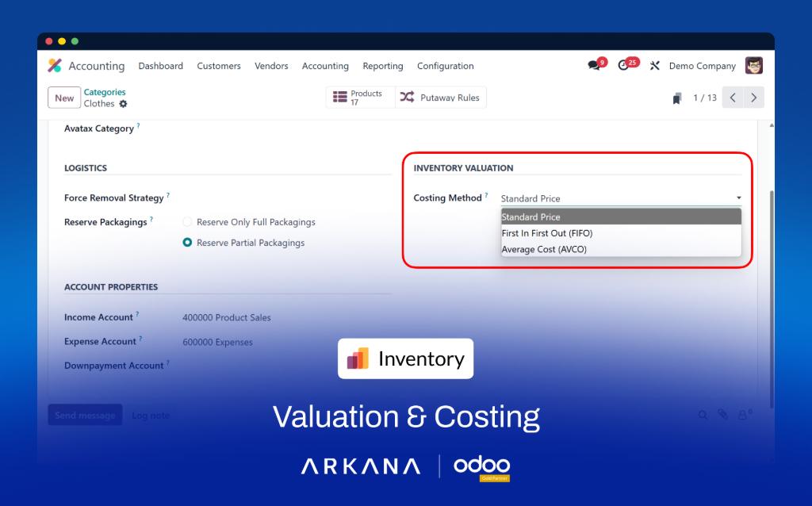
Task: Click the form's vertical scrollbar
Action: pos(772,297)
